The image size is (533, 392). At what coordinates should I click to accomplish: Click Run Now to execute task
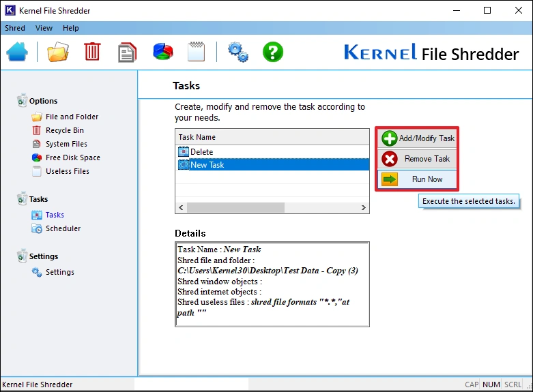(x=417, y=179)
